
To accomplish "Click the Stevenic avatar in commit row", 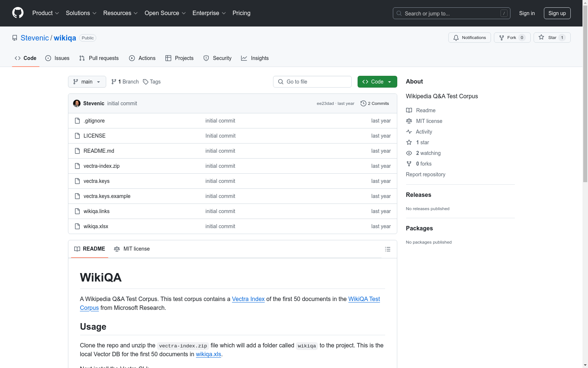I will tap(77, 103).
